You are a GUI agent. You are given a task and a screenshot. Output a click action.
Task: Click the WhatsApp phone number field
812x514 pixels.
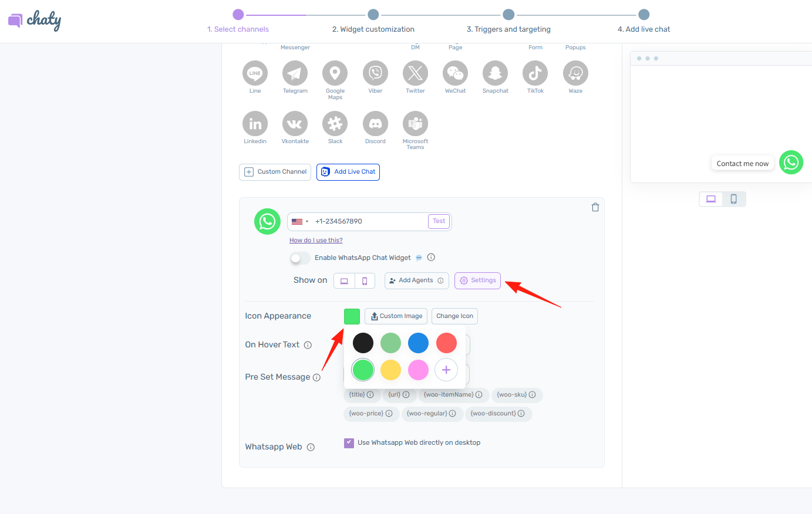[x=370, y=222]
